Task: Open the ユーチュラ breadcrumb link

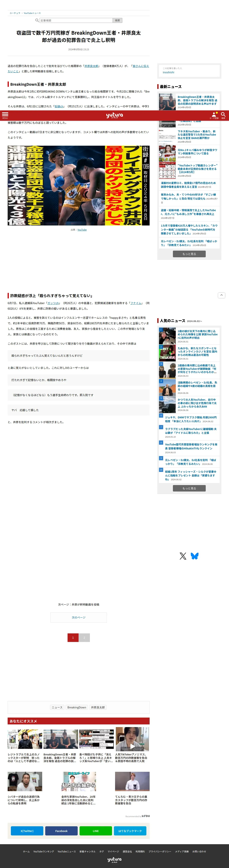Action: click(x=15, y=13)
